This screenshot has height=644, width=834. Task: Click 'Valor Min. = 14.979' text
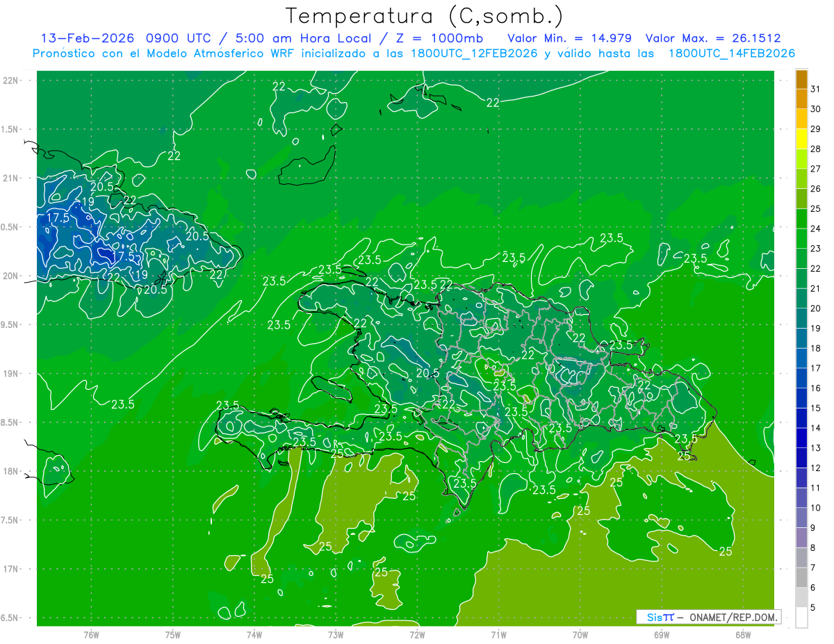(x=570, y=38)
